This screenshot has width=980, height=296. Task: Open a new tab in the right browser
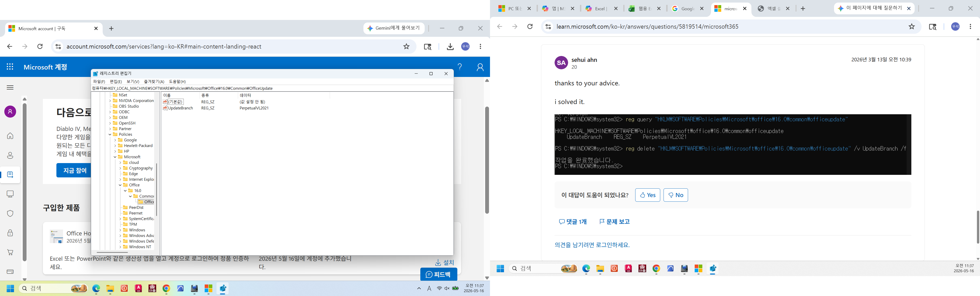pyautogui.click(x=803, y=8)
